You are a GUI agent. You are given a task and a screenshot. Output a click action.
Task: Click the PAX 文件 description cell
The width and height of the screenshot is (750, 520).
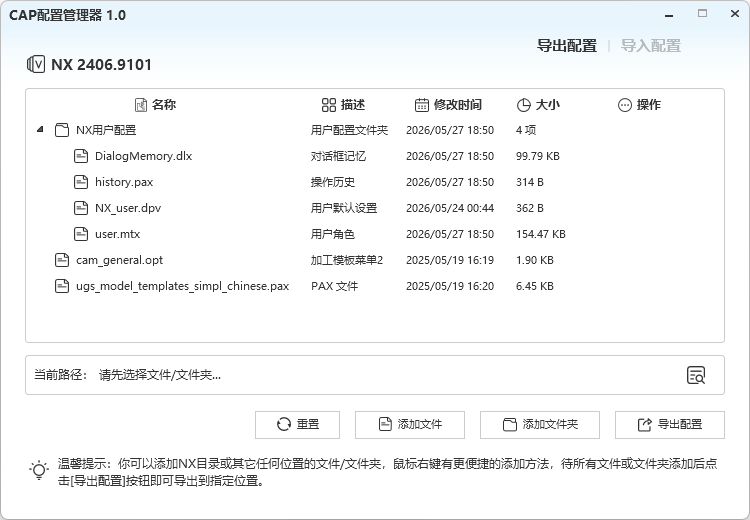(334, 286)
